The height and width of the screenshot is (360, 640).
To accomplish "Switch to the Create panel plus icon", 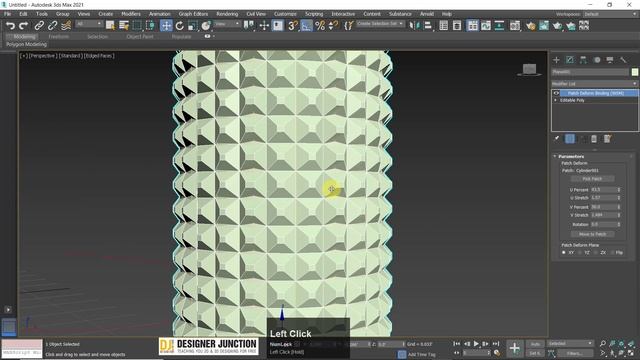I will (556, 60).
